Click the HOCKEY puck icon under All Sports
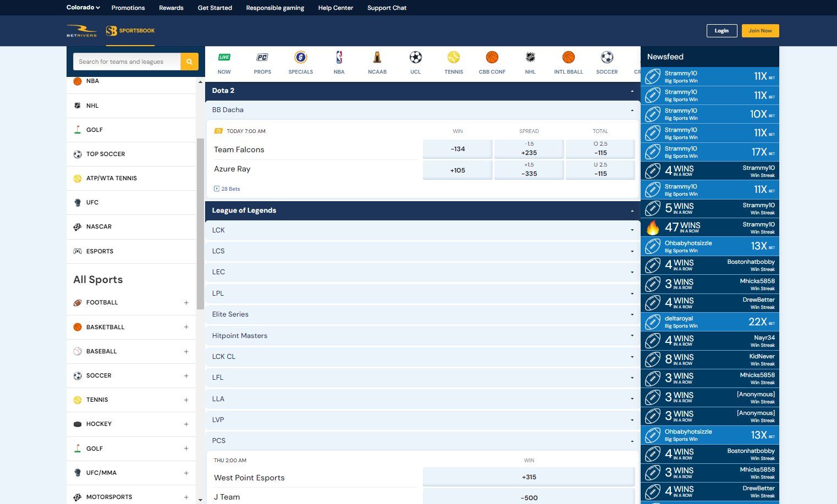The image size is (837, 504). click(78, 424)
